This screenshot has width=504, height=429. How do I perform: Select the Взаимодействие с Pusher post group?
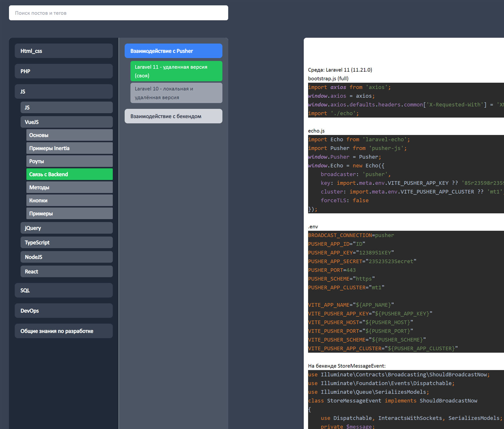pyautogui.click(x=173, y=51)
